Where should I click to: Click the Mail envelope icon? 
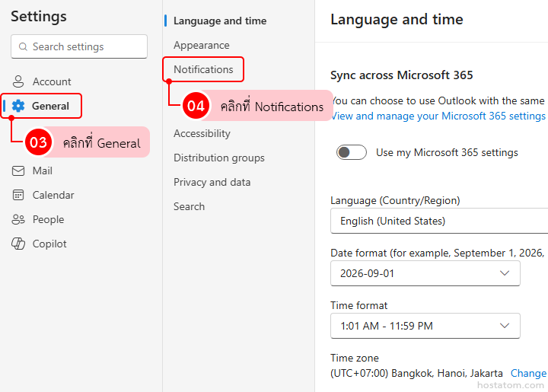coord(18,171)
